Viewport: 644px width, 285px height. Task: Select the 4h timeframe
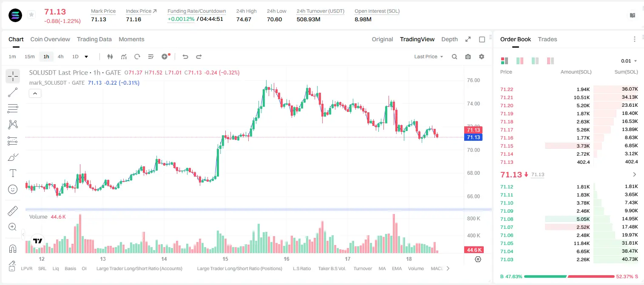(x=60, y=57)
